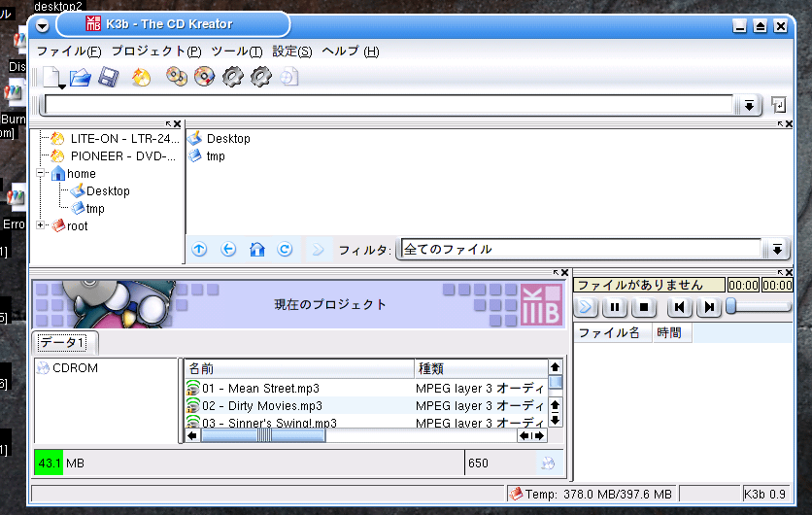
Task: Select Desktop under home in tree
Action: tap(100, 191)
